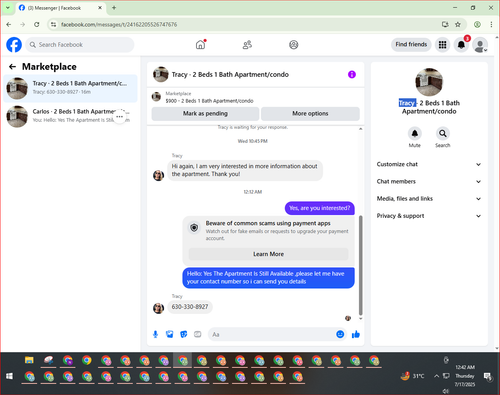Expand Chat members section
Image resolution: width=500 pixels, height=395 pixels.
pyautogui.click(x=429, y=182)
